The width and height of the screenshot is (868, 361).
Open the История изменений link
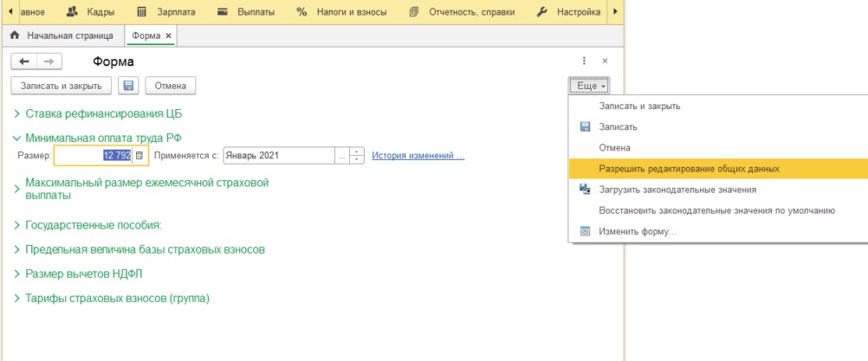point(418,156)
